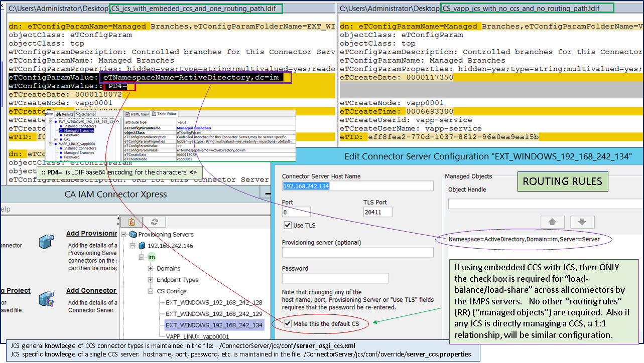
Task: Click the Port input field
Action: tap(296, 212)
